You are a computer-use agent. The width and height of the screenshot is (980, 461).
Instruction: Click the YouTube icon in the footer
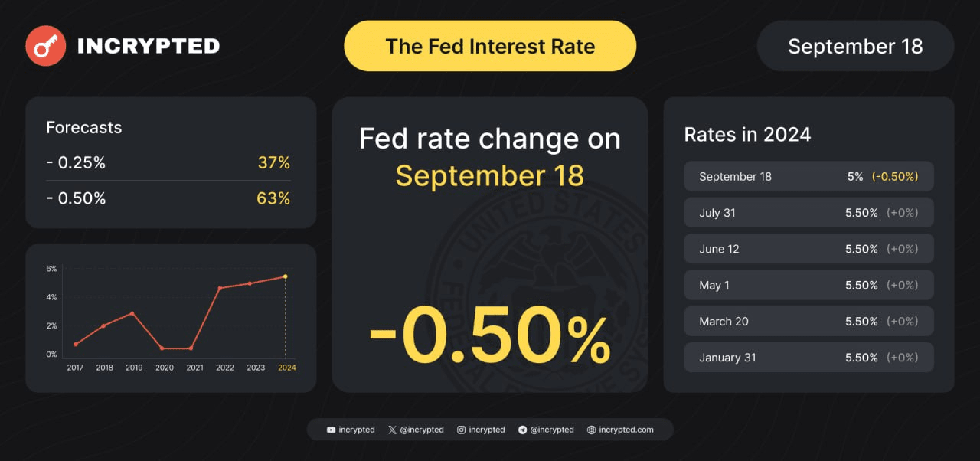point(331,430)
